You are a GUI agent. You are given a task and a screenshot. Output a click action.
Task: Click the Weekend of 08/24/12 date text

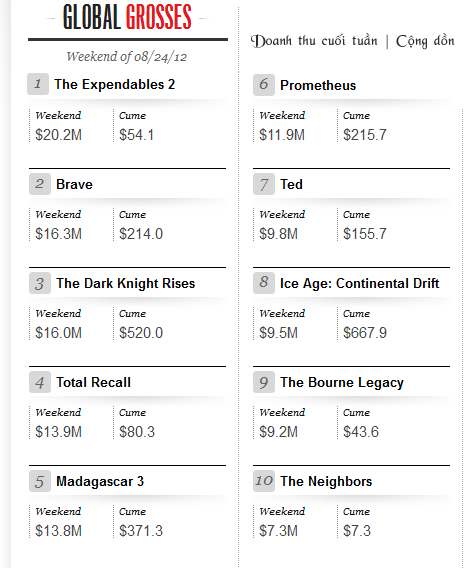126,57
